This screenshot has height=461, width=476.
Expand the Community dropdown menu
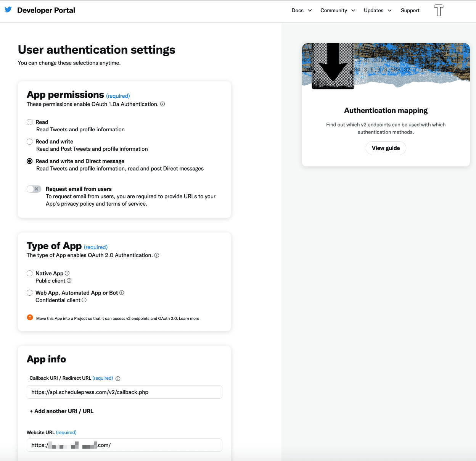coord(338,10)
